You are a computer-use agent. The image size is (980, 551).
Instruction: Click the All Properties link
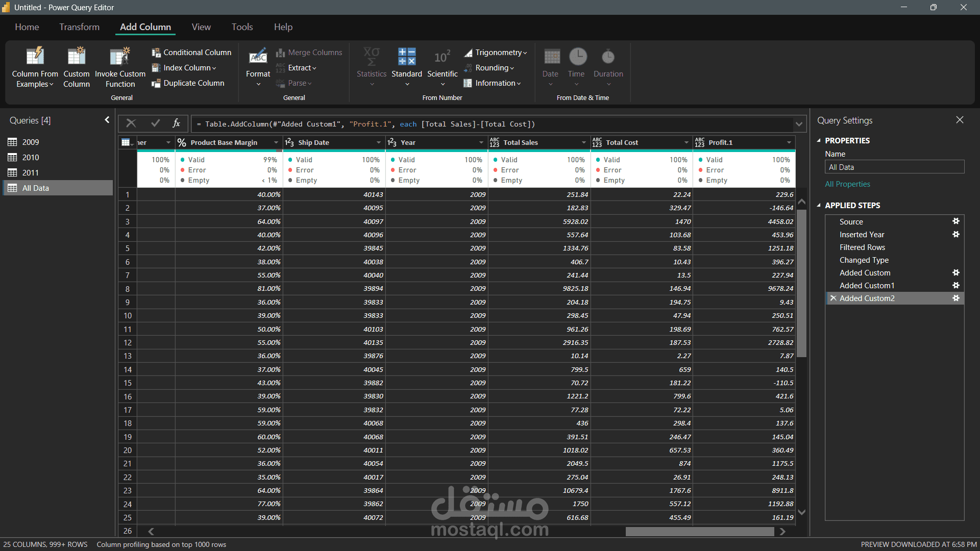pos(847,184)
